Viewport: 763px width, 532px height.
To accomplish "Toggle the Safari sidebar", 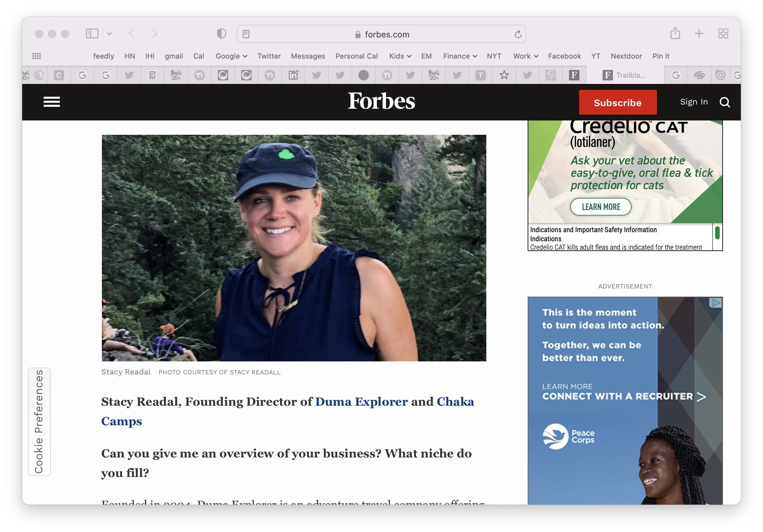I will [92, 34].
